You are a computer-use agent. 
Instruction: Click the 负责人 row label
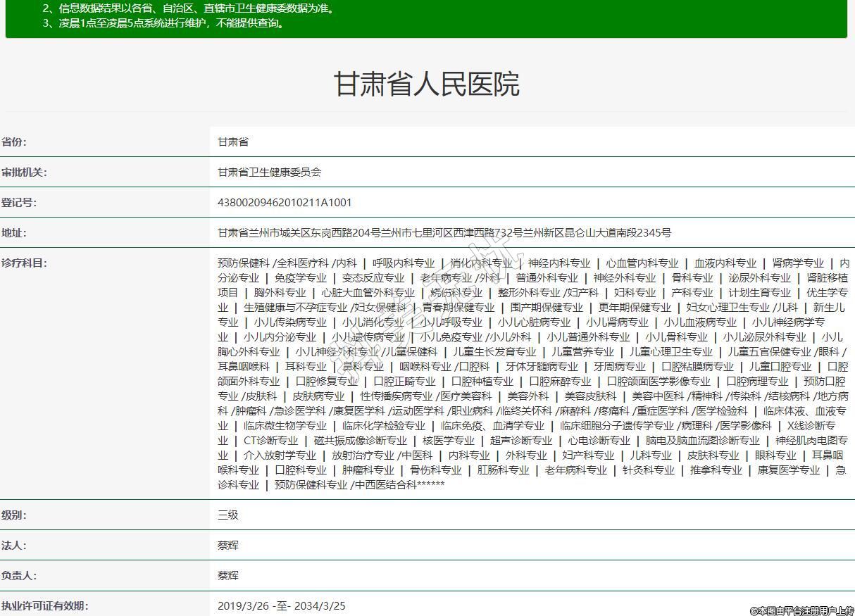(18, 575)
